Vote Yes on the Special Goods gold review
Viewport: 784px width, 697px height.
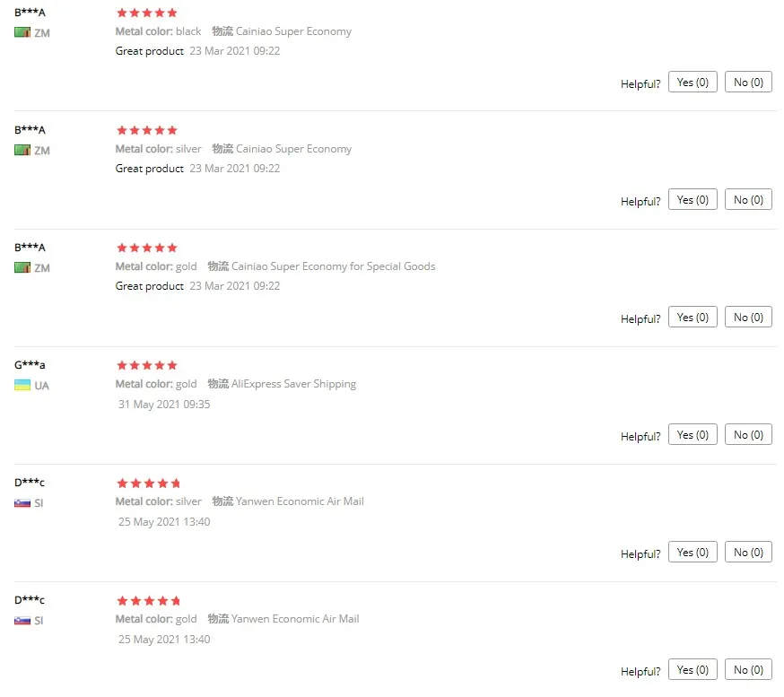(693, 317)
